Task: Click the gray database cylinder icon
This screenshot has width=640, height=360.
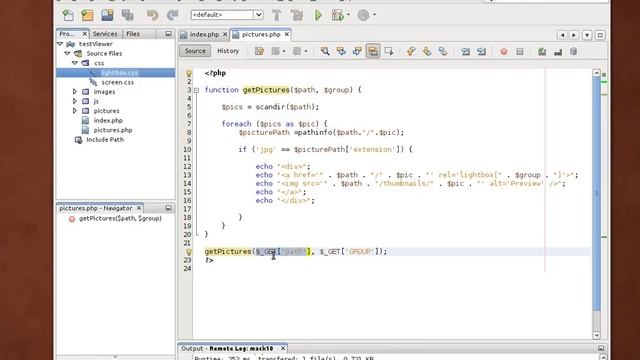Action: (573, 51)
